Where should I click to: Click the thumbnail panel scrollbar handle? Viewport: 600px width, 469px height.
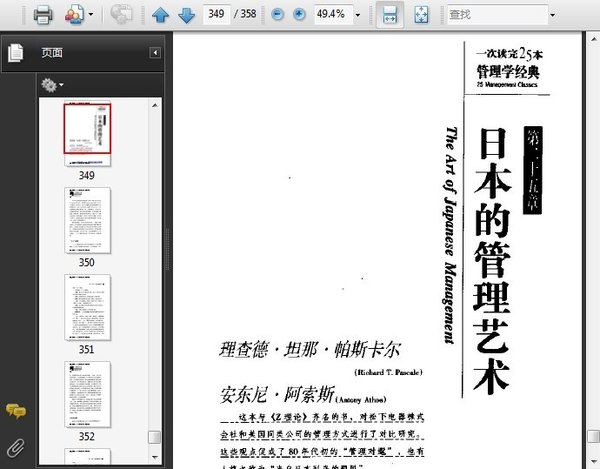point(155,437)
